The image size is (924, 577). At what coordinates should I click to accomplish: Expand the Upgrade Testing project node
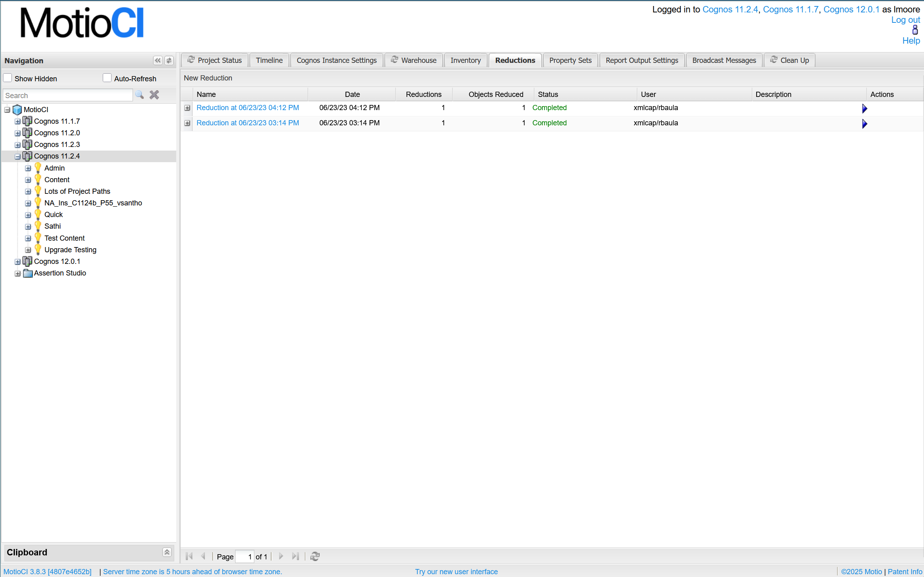(28, 250)
